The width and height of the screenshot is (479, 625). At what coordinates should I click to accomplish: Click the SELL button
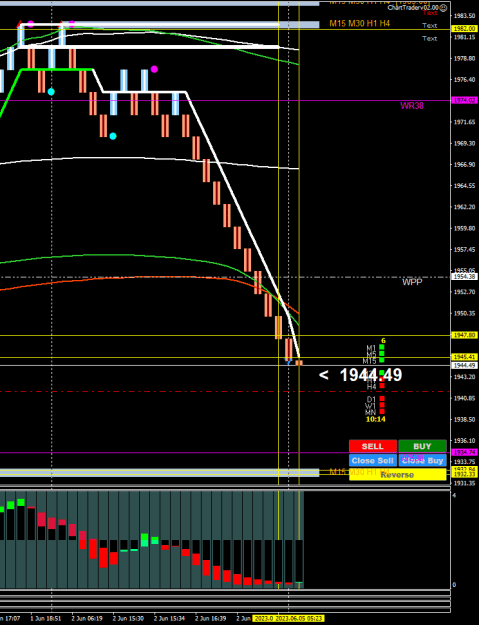click(x=373, y=446)
